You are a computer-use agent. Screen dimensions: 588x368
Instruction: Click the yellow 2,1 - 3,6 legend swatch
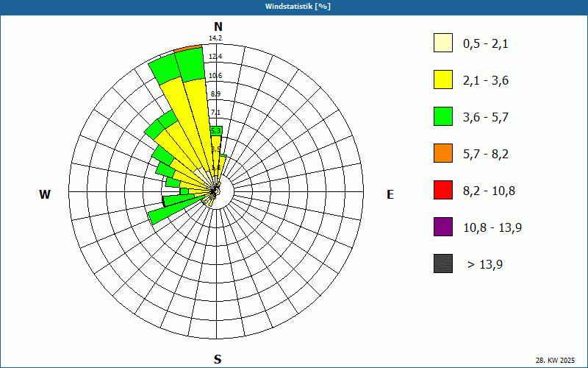point(443,79)
